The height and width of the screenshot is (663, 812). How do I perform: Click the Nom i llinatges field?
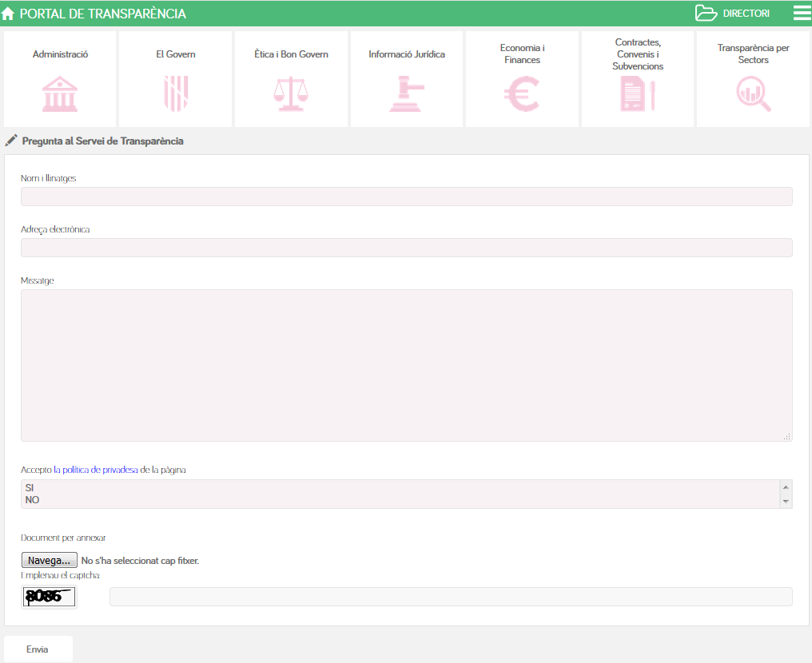(406, 197)
